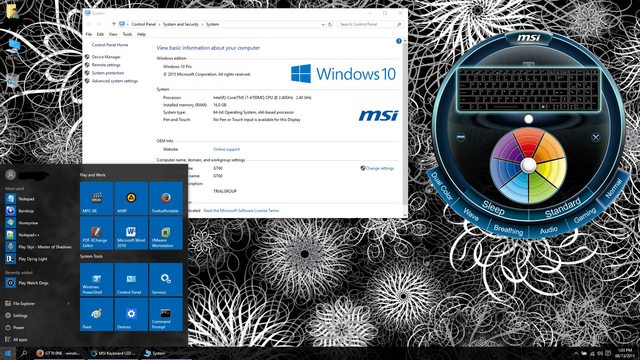The width and height of the screenshot is (640, 360).
Task: Choose the Breathing LED effect
Action: tap(508, 230)
